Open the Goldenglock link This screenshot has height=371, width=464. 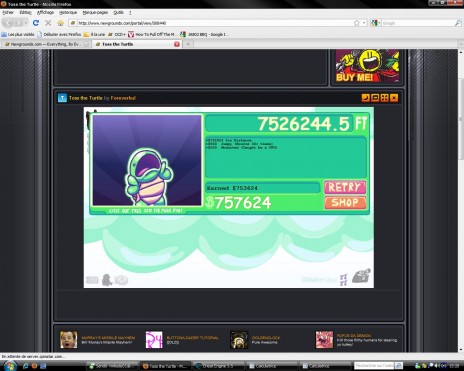pyautogui.click(x=266, y=338)
